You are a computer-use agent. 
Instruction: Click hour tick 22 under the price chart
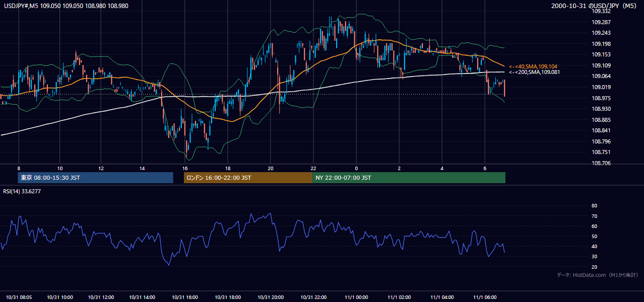[x=313, y=169]
